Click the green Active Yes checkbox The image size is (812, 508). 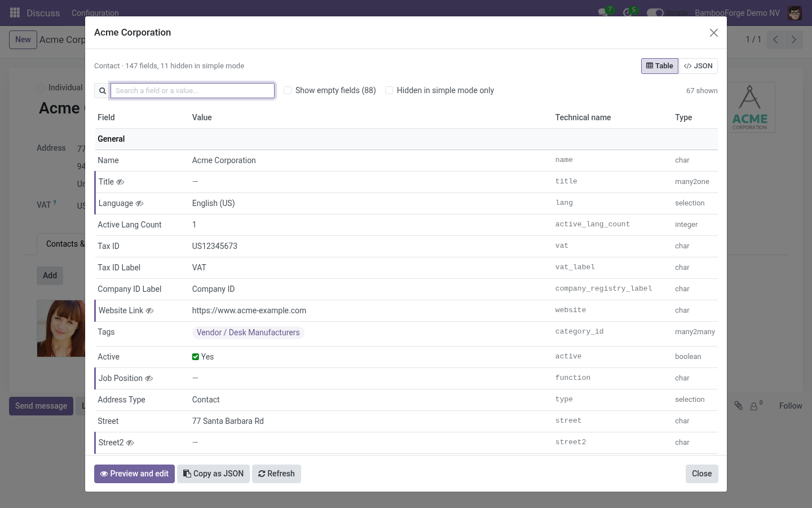click(x=196, y=357)
